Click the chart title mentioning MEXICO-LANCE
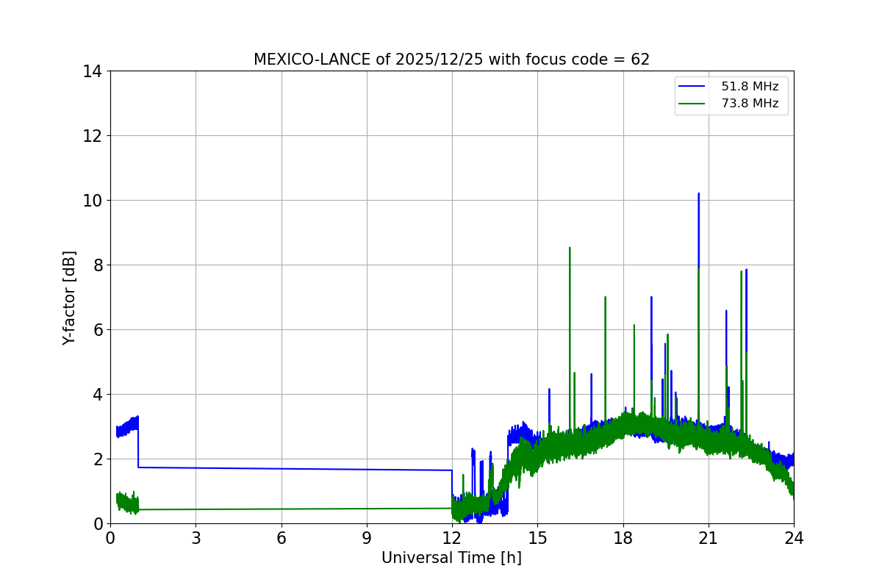Image resolution: width=882 pixels, height=588 pixels. [451, 60]
